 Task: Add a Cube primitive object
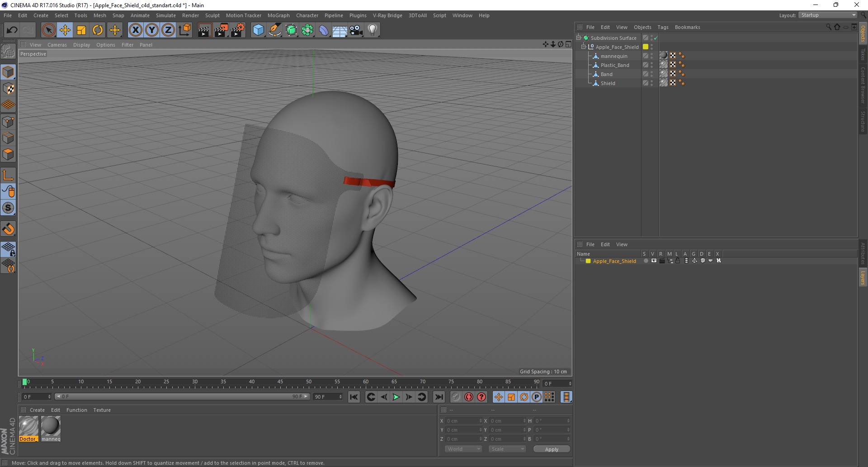click(258, 30)
